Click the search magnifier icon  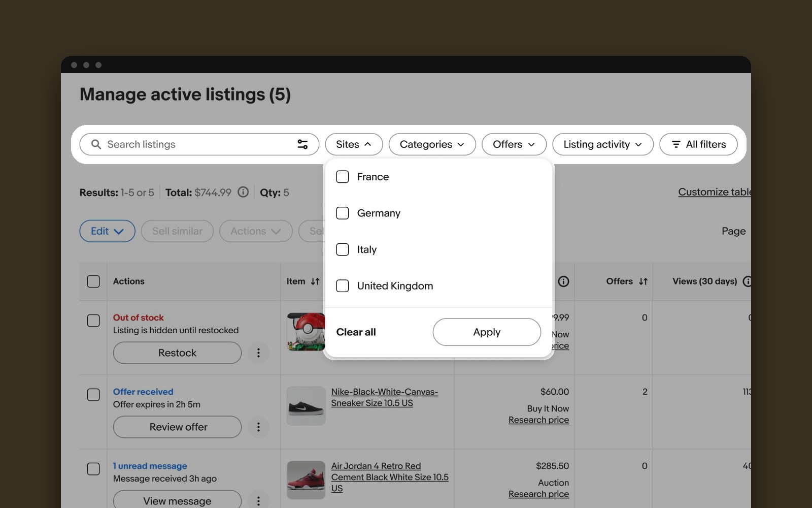[x=96, y=144]
